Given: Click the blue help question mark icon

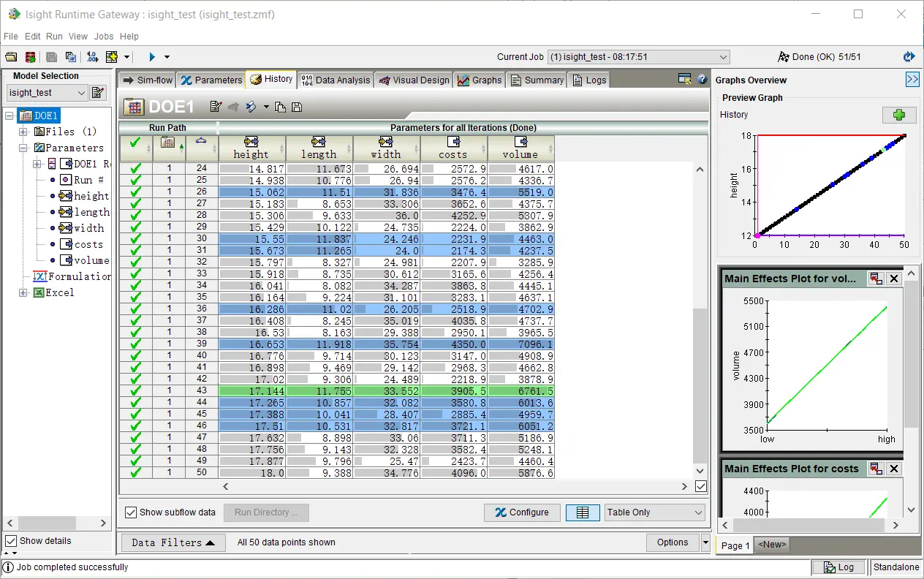Looking at the screenshot, I should pos(702,80).
